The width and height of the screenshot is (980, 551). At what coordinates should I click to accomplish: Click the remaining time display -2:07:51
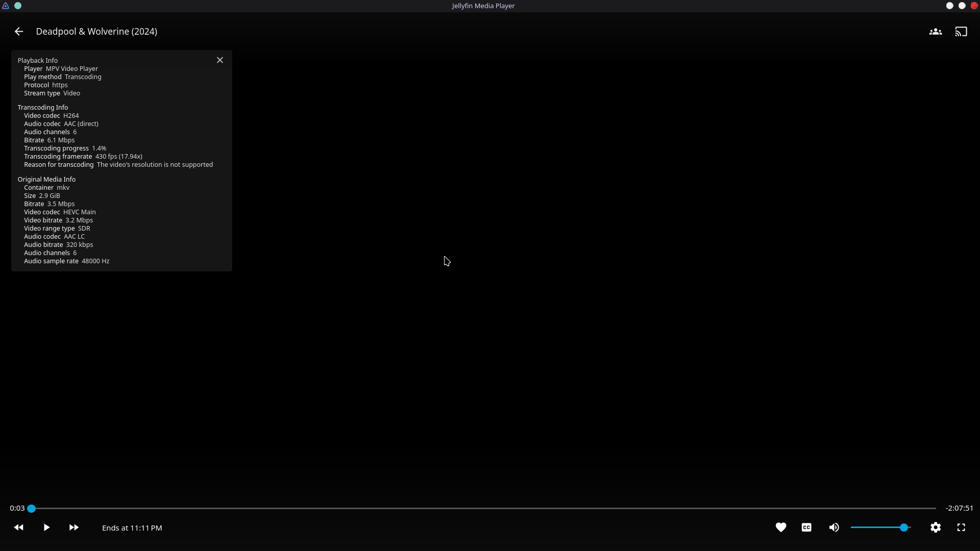click(x=959, y=508)
